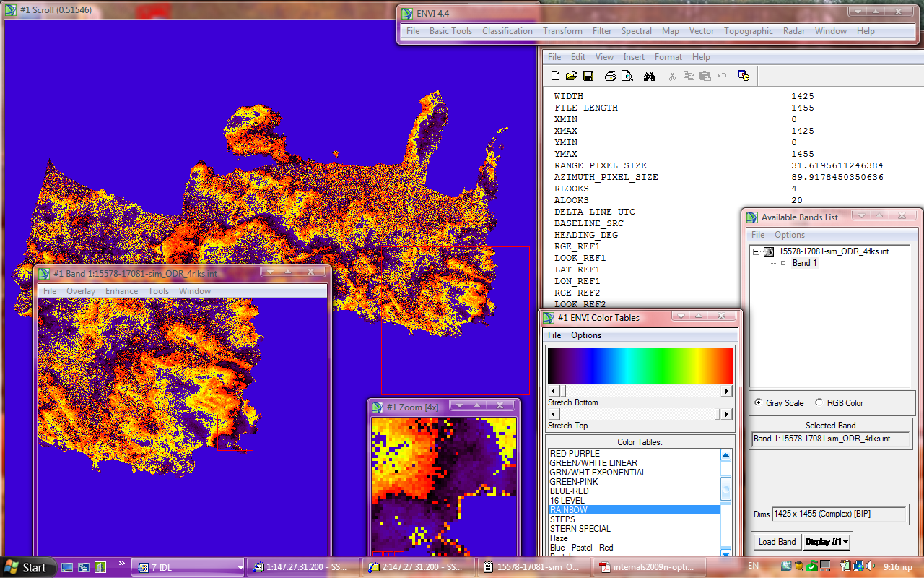Click the Copy icon in WordPad toolbar
Image resolution: width=924 pixels, height=578 pixels.
tap(689, 76)
